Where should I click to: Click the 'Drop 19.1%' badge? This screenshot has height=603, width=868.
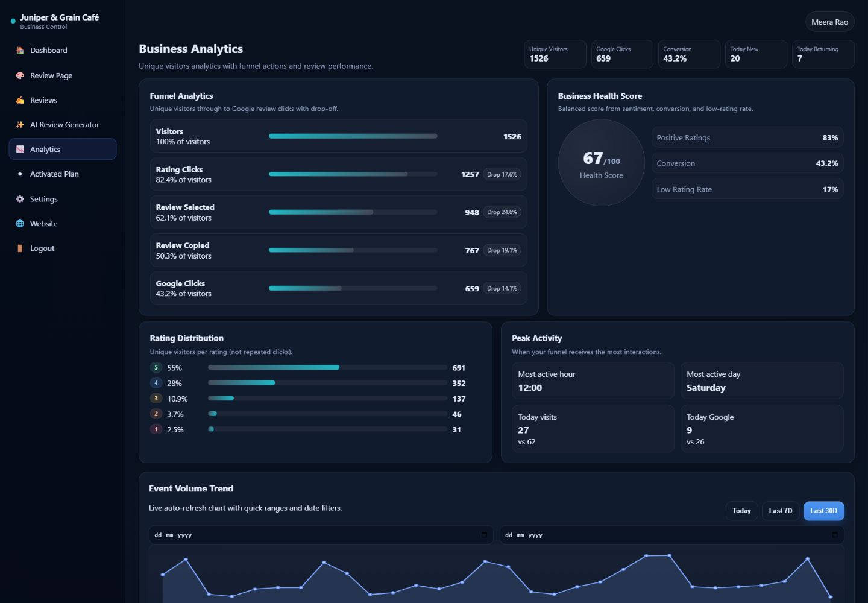502,250
